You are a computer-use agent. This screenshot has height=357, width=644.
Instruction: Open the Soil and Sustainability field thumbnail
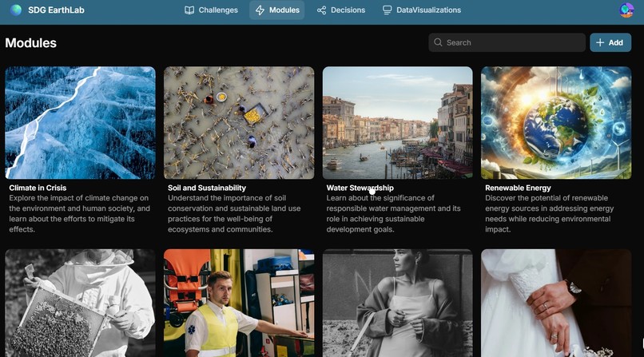[239, 123]
